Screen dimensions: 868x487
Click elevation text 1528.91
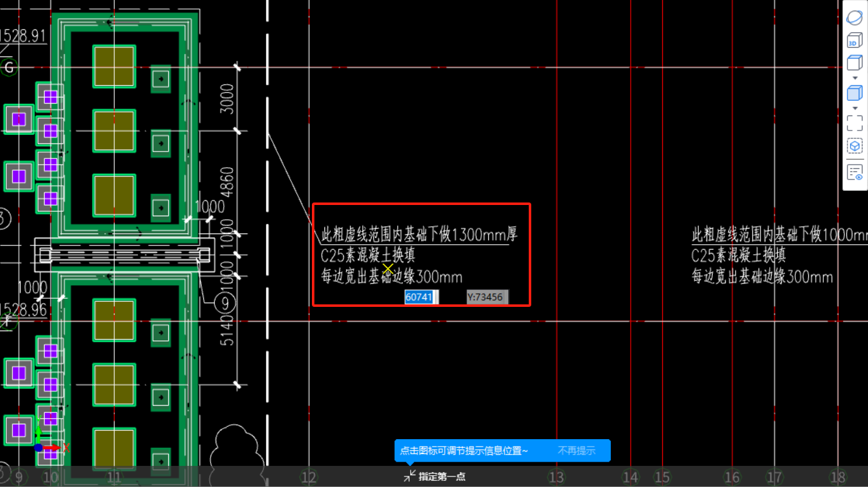click(x=23, y=35)
